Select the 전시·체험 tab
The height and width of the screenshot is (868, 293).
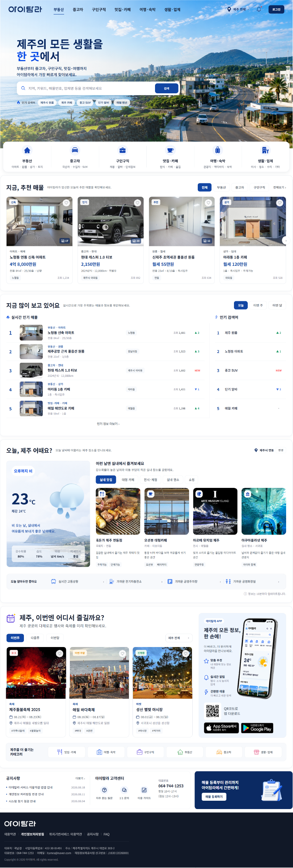pyautogui.click(x=151, y=480)
